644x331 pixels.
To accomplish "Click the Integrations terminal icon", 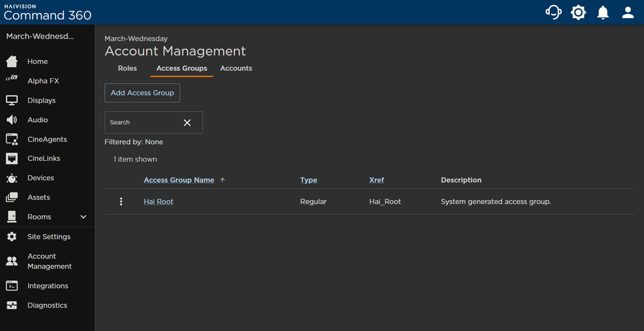I will click(12, 286).
